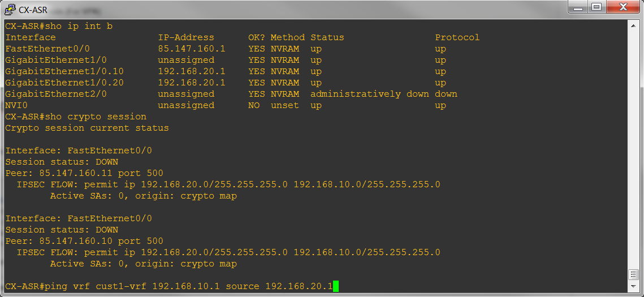Click the IP address 85.147.160.1
This screenshot has height=297, width=644.
coord(192,49)
